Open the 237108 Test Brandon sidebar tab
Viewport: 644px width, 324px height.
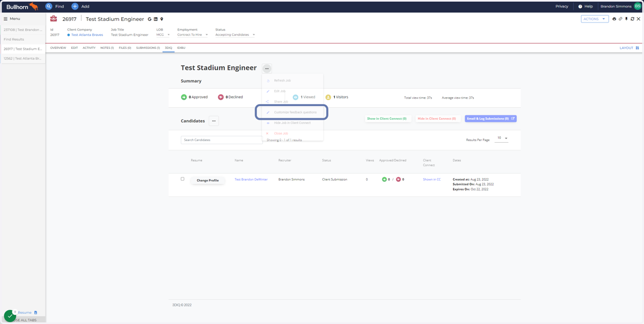tap(23, 30)
